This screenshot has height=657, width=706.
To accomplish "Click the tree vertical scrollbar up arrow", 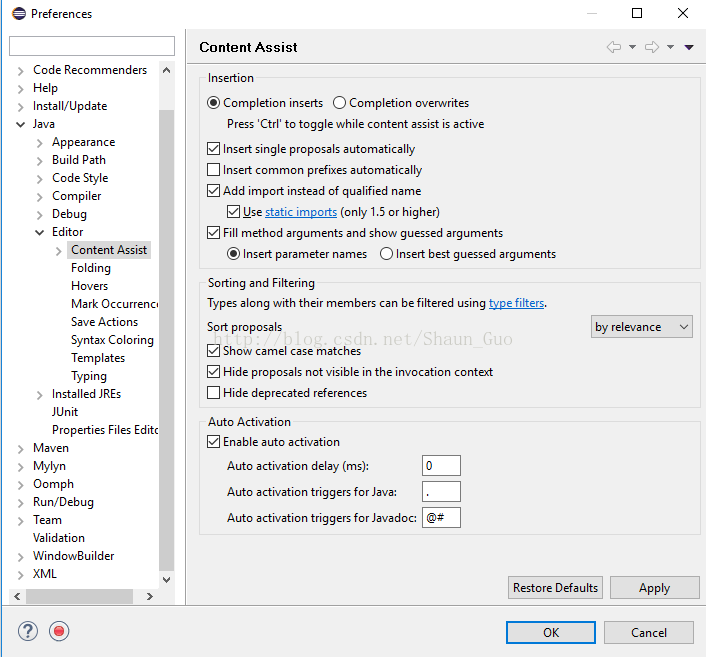I will pyautogui.click(x=167, y=70).
